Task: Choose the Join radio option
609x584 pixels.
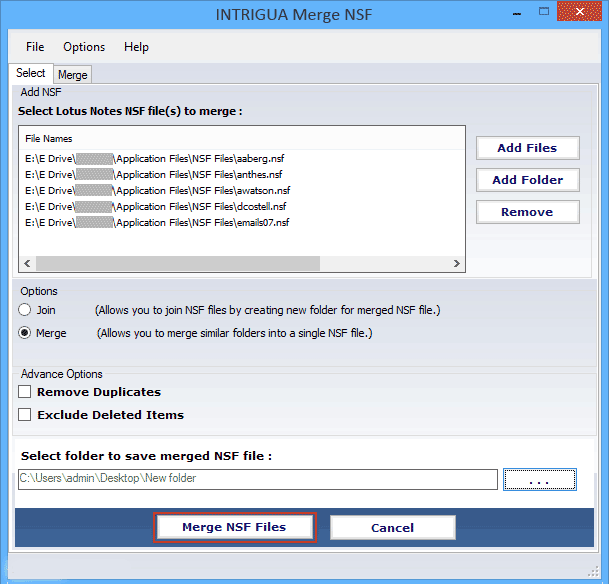Action: point(26,310)
